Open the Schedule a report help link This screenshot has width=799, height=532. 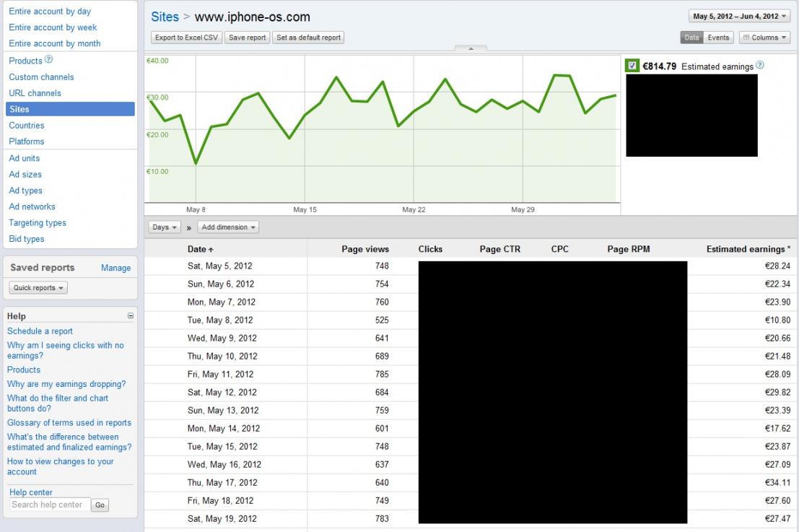[40, 331]
